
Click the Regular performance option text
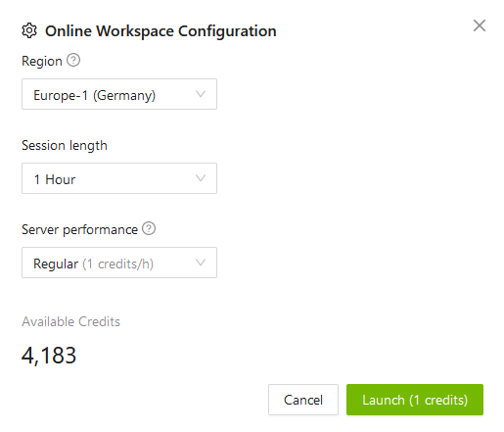click(x=56, y=264)
